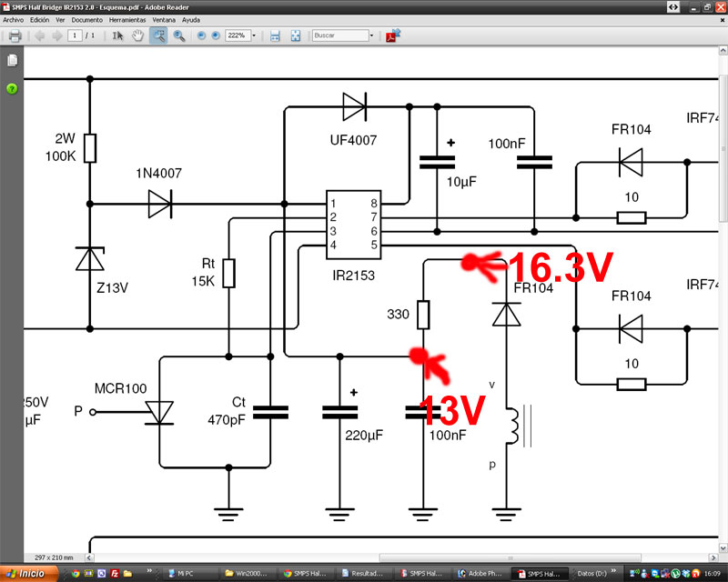Select the Hand pan tool
The height and width of the screenshot is (582, 728).
137,35
